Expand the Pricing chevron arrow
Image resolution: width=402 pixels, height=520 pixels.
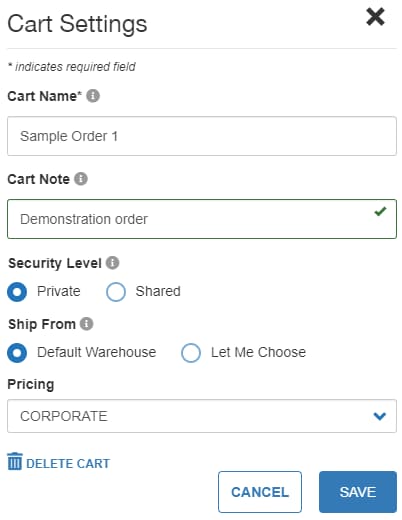click(380, 416)
